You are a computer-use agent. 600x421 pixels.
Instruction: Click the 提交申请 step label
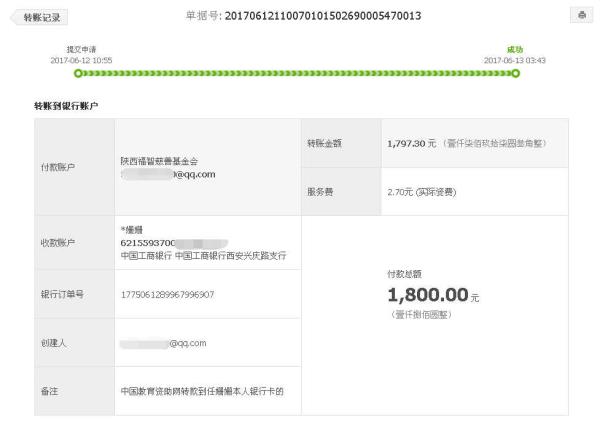(81, 49)
